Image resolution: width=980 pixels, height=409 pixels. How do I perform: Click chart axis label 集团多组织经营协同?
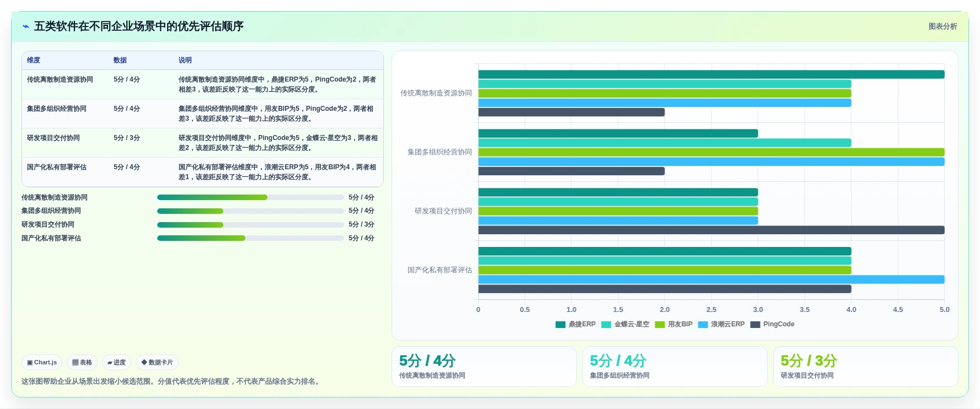440,152
